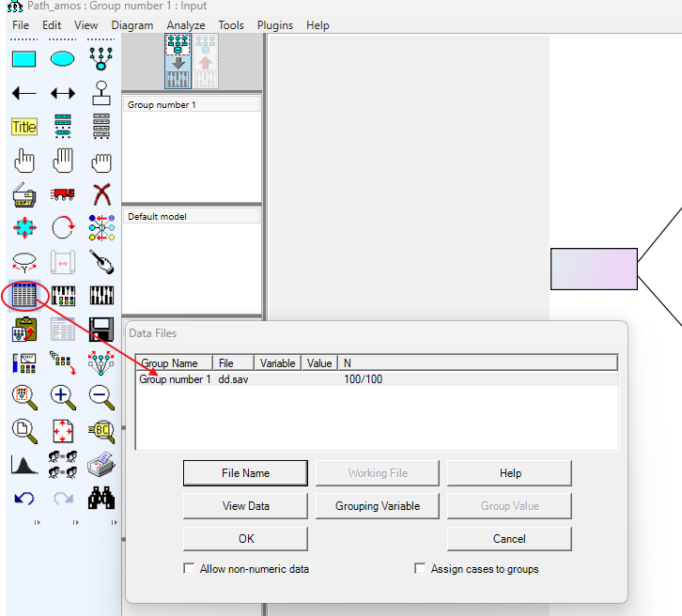Click the binoculars search icon

tap(101, 498)
